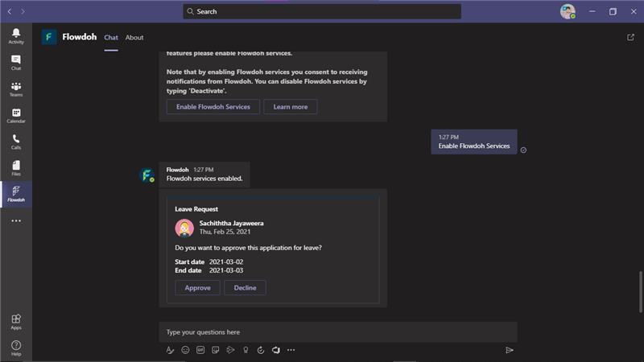Restore down the Teams window
Screen dimensions: 644x362
pos(613,11)
